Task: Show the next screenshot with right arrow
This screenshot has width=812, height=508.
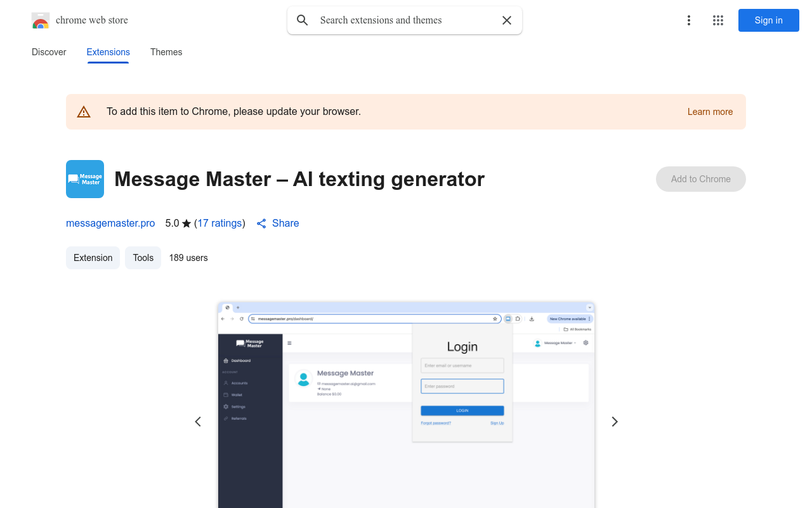Action: tap(614, 422)
